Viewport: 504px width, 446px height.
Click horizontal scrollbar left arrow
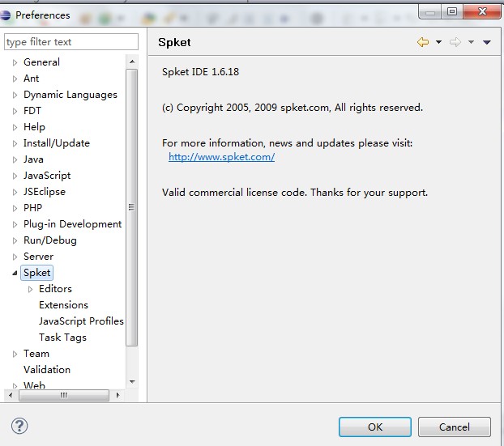click(x=11, y=395)
